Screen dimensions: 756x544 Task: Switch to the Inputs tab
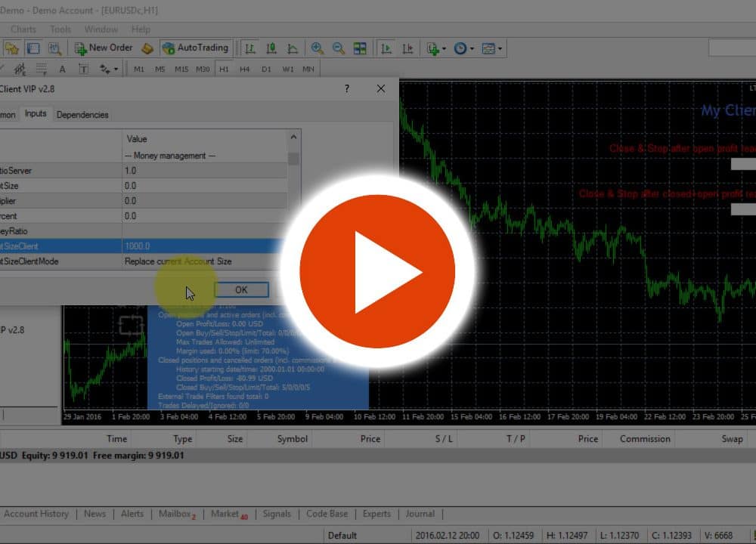coord(36,114)
